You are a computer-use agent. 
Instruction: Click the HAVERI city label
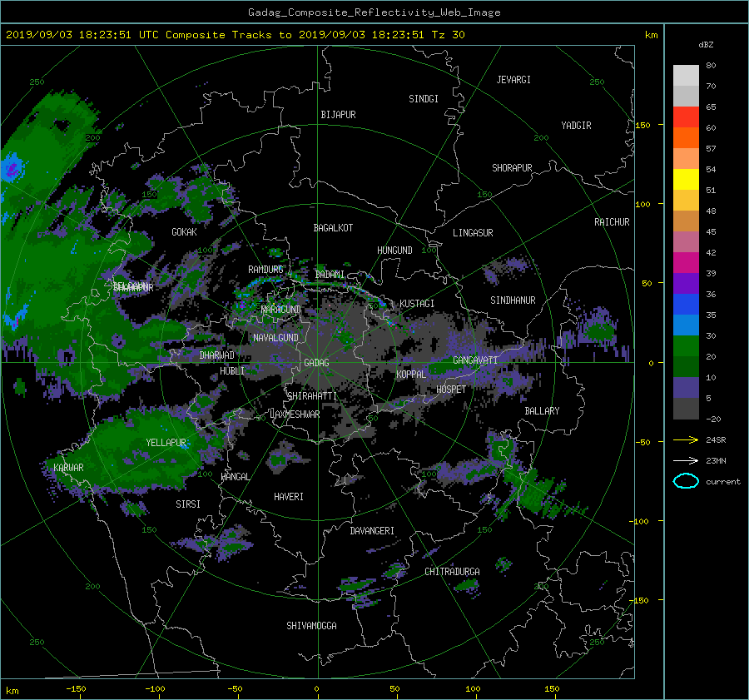click(289, 497)
